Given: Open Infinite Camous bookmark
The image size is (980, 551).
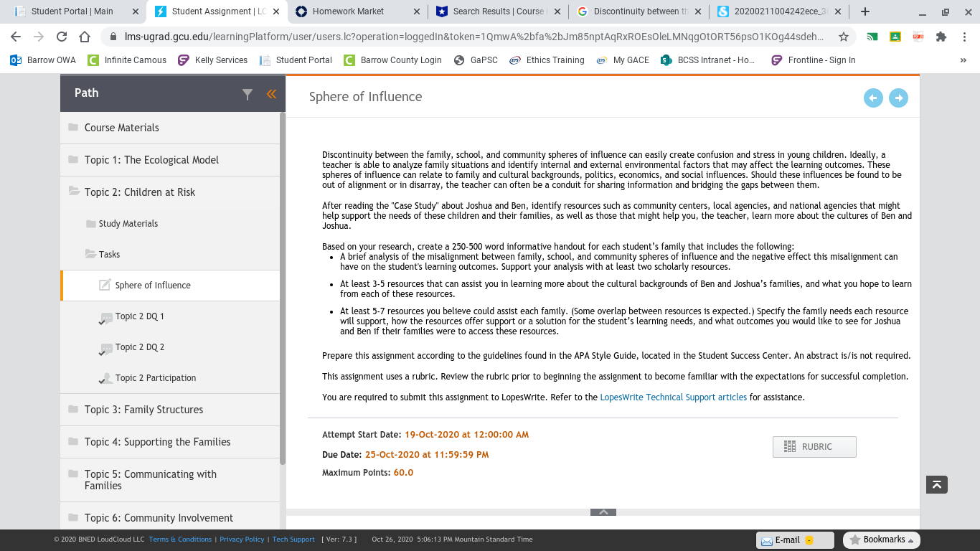Looking at the screenshot, I should [x=127, y=60].
